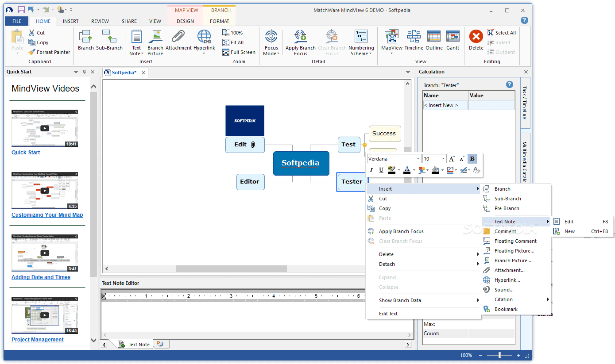
Task: Open the font size 10 dropdown
Action: (443, 159)
